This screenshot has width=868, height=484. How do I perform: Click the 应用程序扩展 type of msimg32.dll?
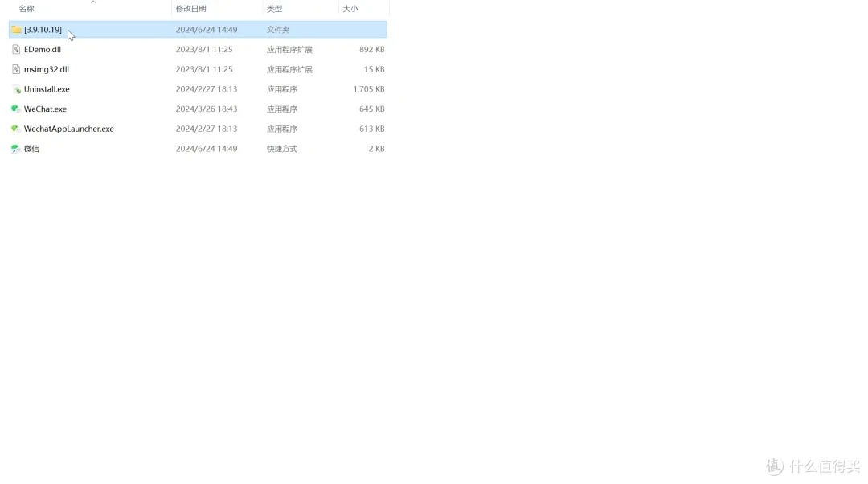coord(290,69)
